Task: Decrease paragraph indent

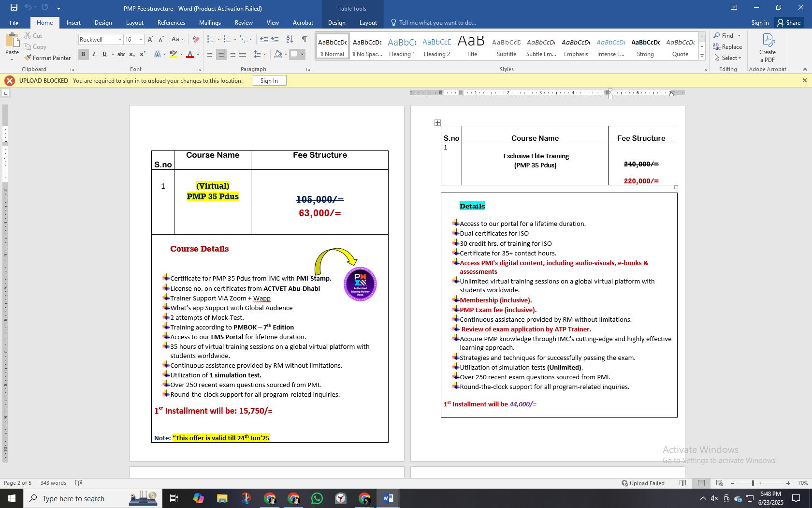Action: tap(263, 39)
